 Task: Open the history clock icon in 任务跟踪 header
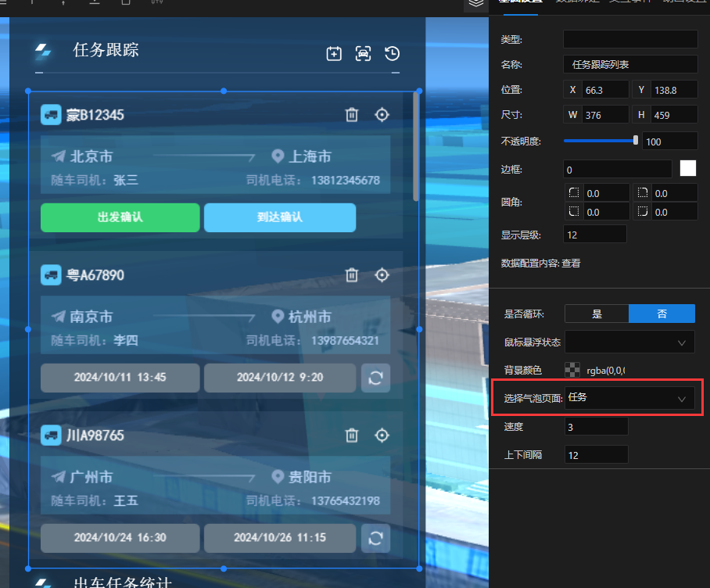[x=393, y=53]
